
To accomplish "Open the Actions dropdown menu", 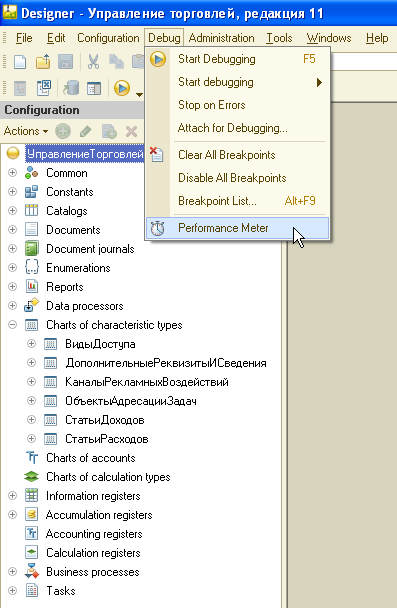I will tap(26, 131).
